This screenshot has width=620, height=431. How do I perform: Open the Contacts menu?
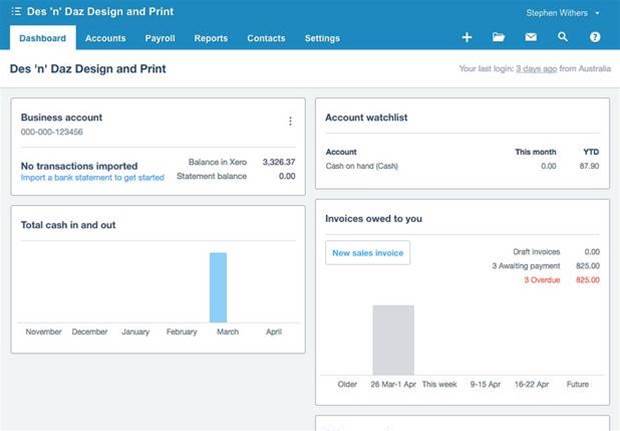266,38
